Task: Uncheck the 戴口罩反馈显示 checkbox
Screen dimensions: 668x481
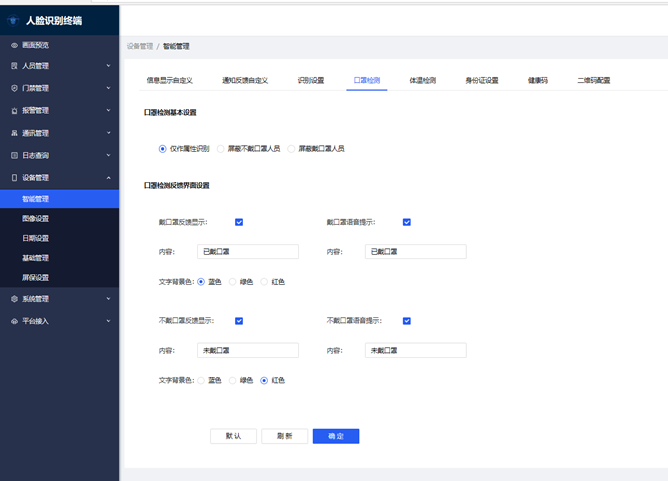Action: 239,222
